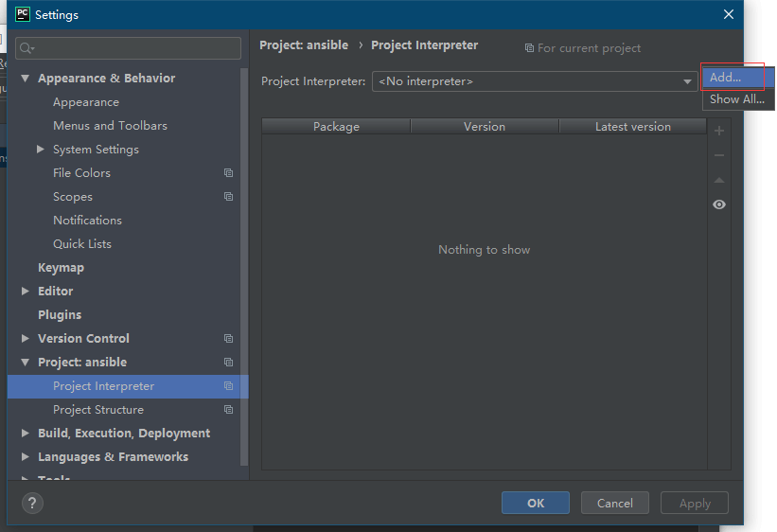Click the project-level icon beside Project: ansible
The image size is (777, 532).
228,362
